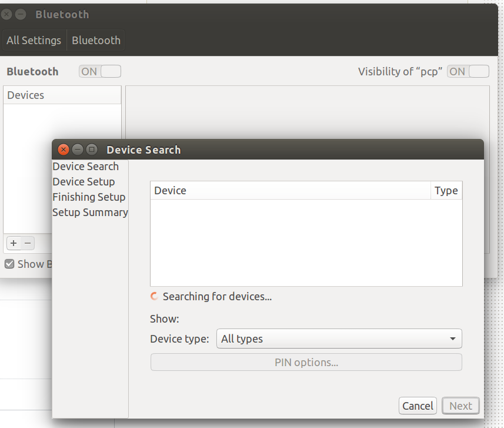Close the Device Search dialog

pyautogui.click(x=64, y=150)
